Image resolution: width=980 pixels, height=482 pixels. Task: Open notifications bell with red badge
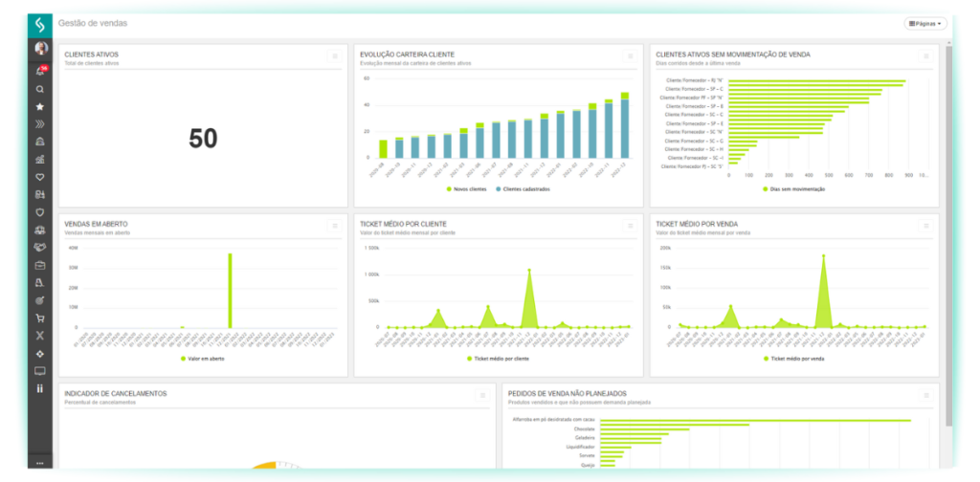tap(40, 71)
